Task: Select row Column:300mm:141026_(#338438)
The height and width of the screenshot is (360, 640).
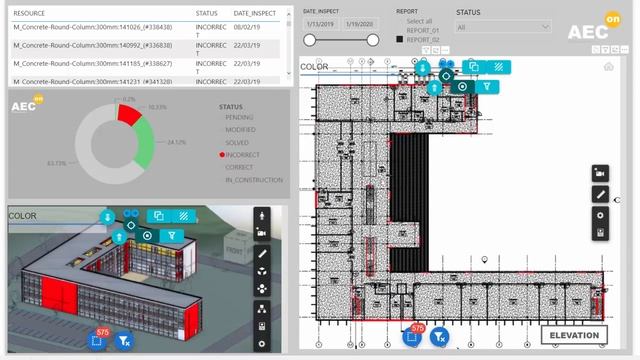Action: (x=145, y=31)
